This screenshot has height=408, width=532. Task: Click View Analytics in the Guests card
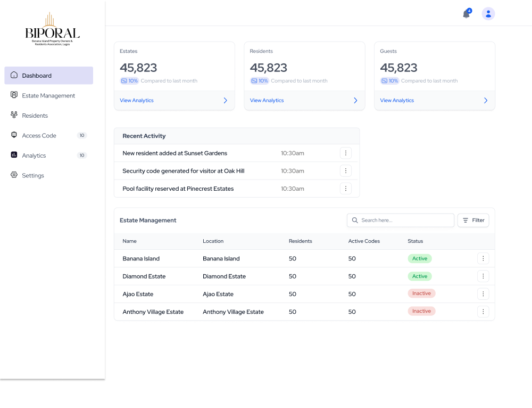[397, 101]
